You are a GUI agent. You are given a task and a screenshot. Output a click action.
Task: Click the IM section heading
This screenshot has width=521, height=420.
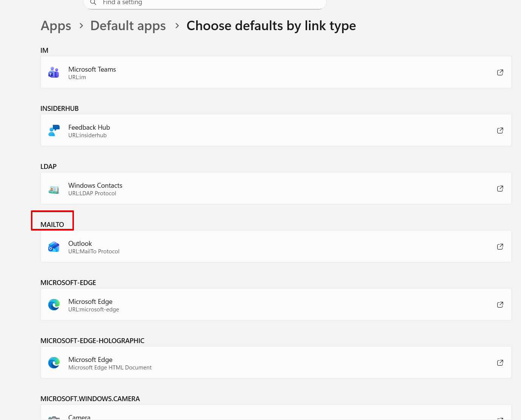[x=45, y=51]
